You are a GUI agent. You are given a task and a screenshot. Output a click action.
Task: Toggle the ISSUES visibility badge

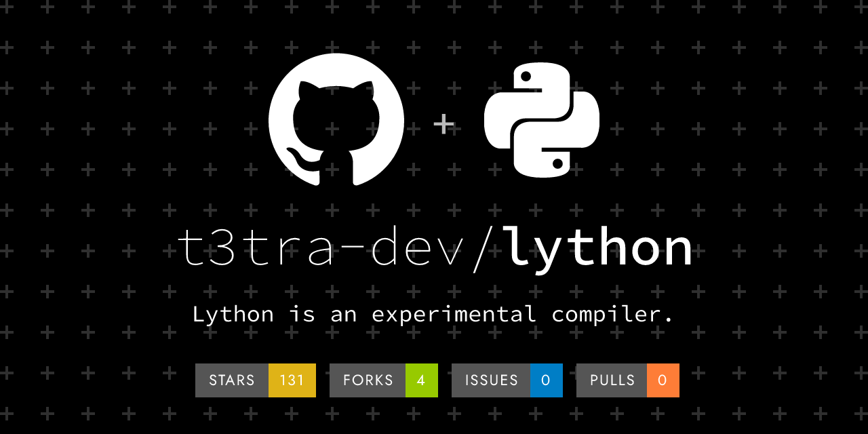[491, 380]
